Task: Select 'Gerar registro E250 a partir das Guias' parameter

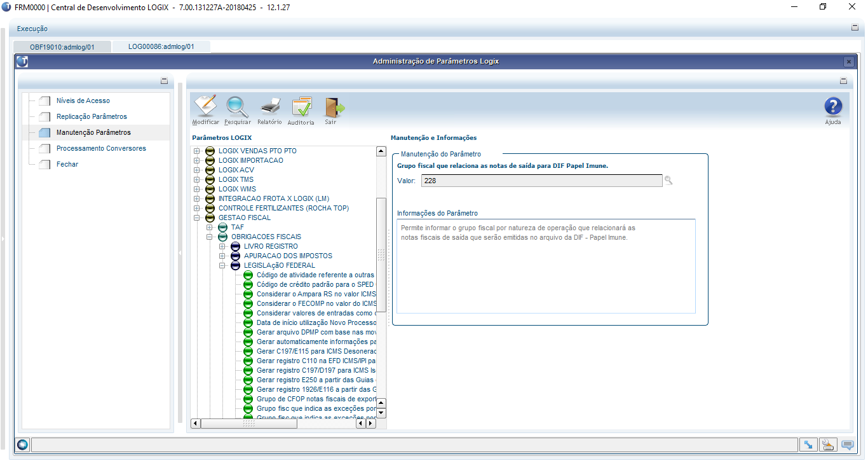Action: click(x=316, y=380)
